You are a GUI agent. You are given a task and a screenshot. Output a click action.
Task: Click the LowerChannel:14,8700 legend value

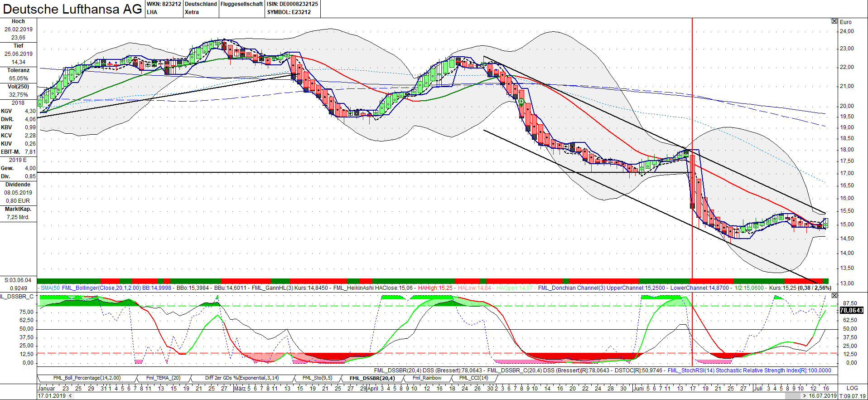point(699,288)
